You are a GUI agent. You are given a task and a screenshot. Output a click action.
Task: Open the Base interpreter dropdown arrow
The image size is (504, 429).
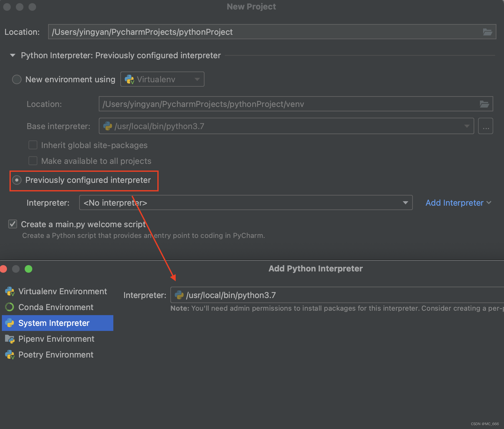pyautogui.click(x=467, y=126)
